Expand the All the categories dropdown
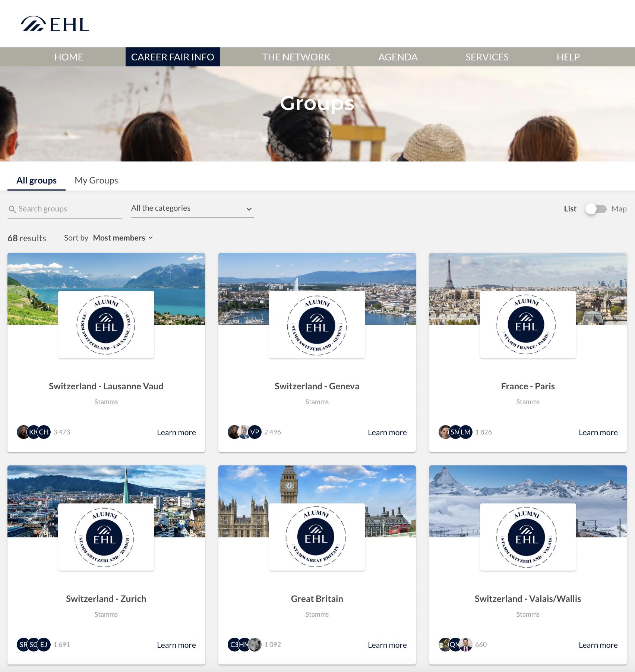 tap(193, 208)
